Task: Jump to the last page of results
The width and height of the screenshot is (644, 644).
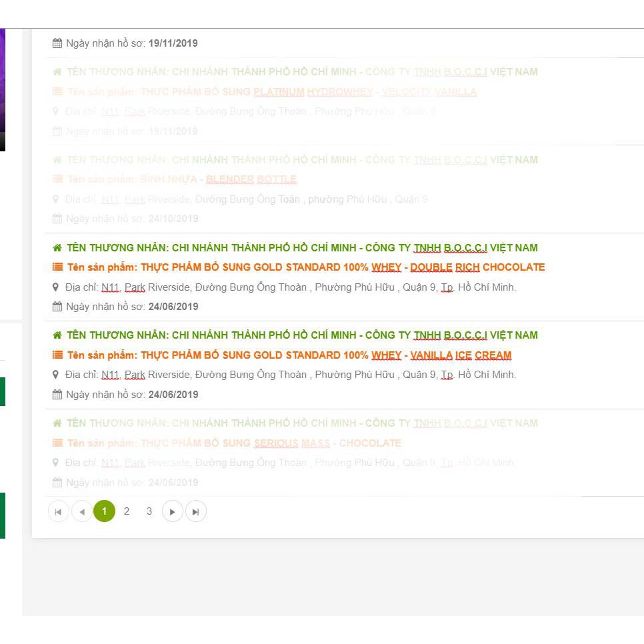Action: [x=195, y=512]
